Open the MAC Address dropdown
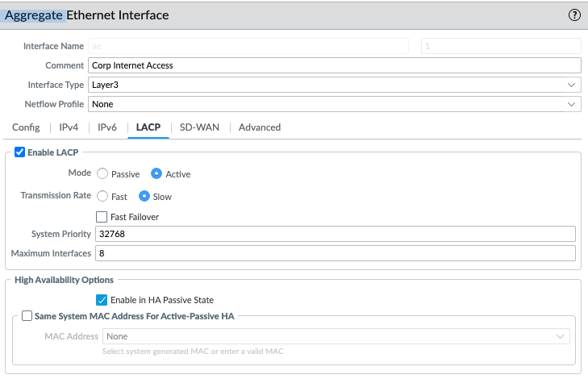The height and width of the screenshot is (379, 588). [336, 336]
